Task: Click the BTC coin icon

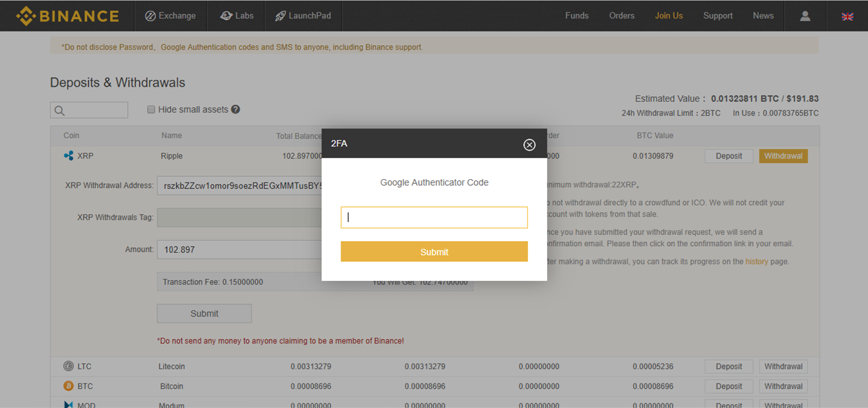Action: coord(68,386)
